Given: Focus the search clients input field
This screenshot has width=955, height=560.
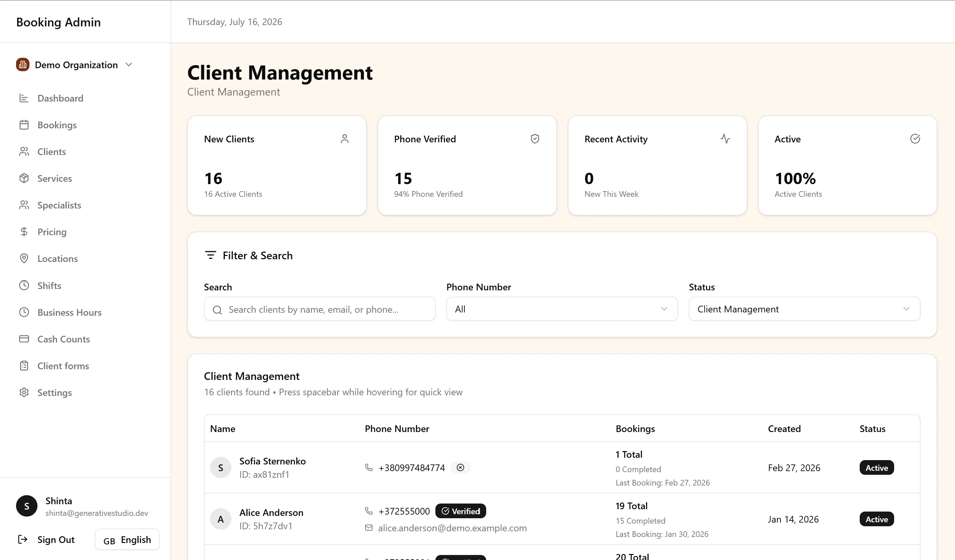Looking at the screenshot, I should (319, 309).
